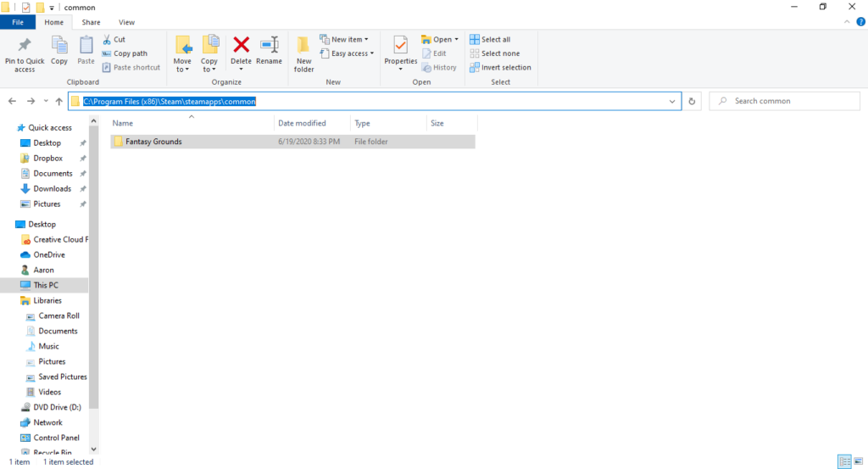Open Control Panel in navigation pane
Viewport: 868px width, 469px height.
click(x=56, y=438)
